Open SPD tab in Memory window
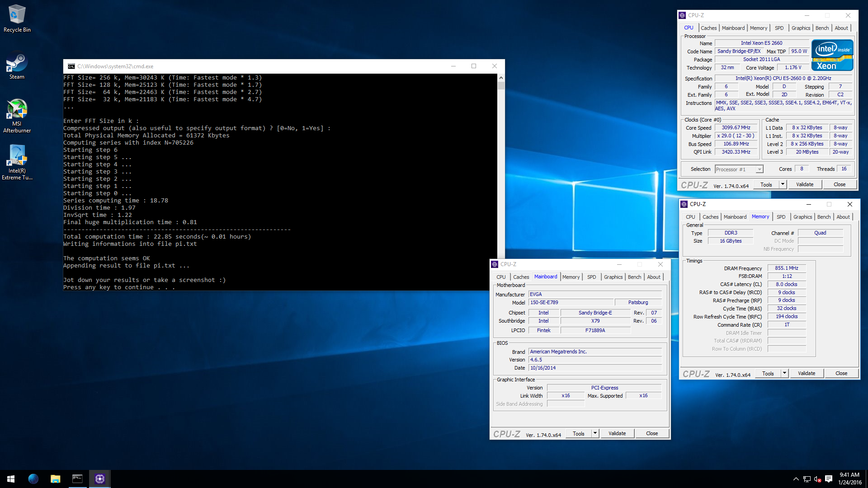868x488 pixels. [781, 217]
